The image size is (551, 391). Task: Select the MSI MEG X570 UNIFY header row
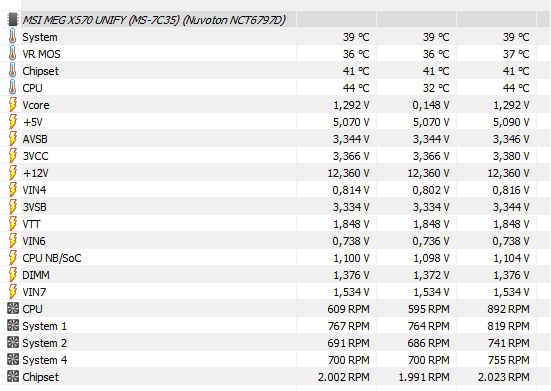coord(276,20)
